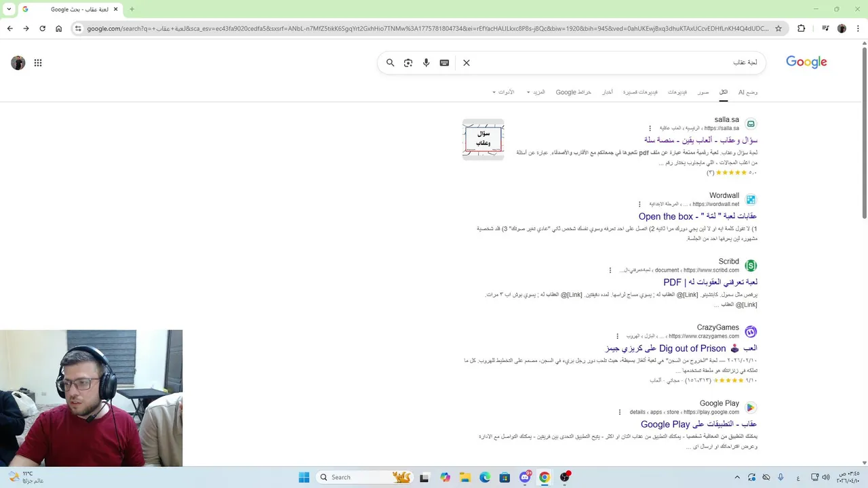Open the Wordwall Open the box result
Viewport: 868px width, 488px height.
tap(698, 216)
